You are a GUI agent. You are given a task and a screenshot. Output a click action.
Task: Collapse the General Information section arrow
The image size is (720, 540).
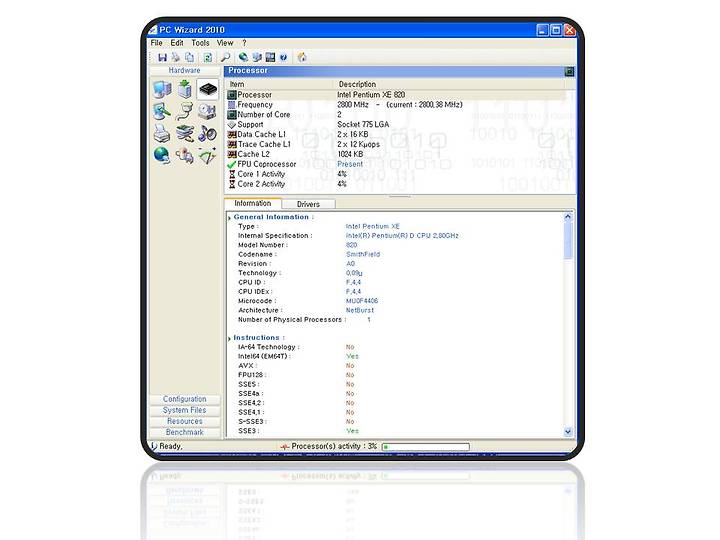point(229,218)
